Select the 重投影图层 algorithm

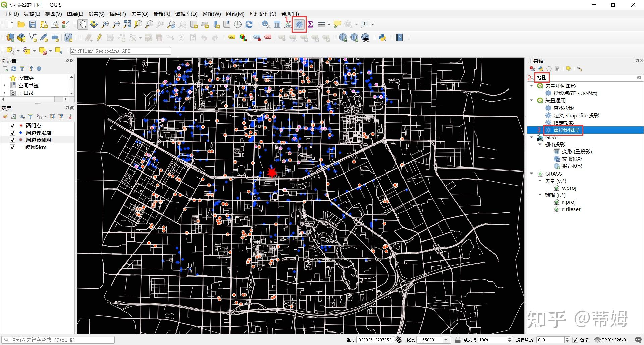click(x=566, y=130)
